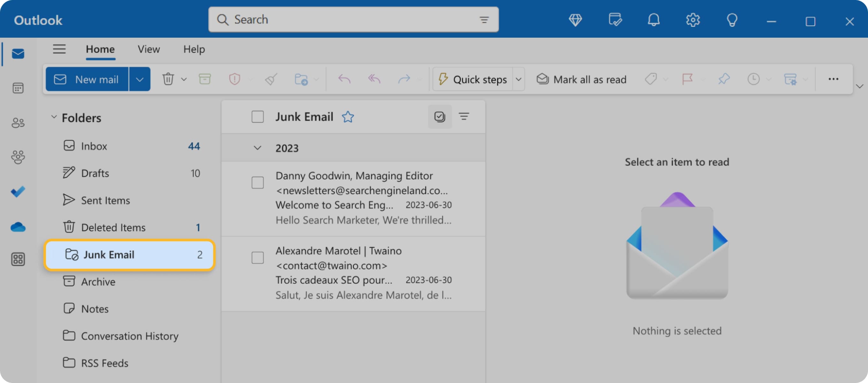Viewport: 868px width, 383px height.
Task: Click the Mark all as read button
Action: click(581, 79)
